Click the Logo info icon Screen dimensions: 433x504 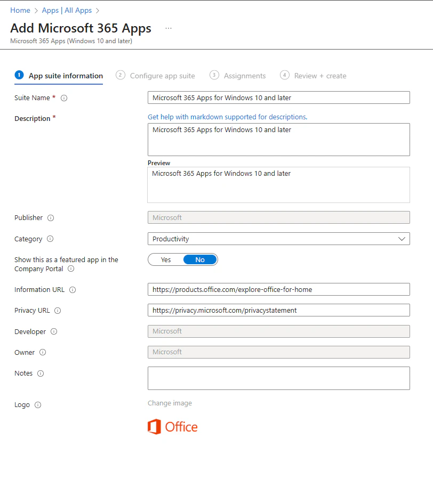[x=38, y=405]
